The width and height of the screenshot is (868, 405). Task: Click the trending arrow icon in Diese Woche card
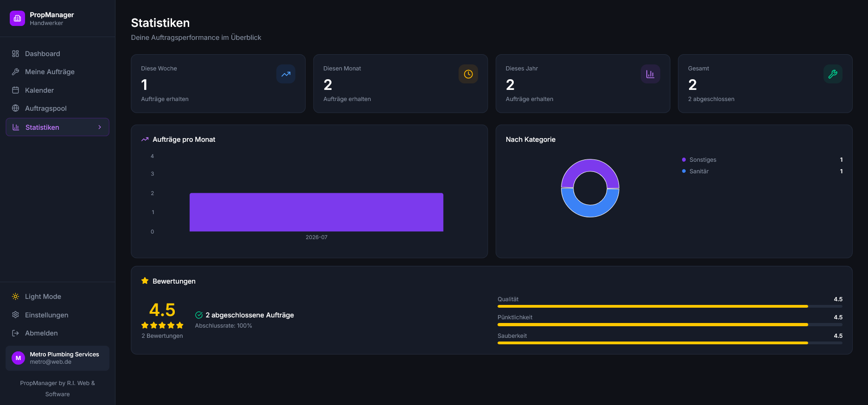click(286, 74)
